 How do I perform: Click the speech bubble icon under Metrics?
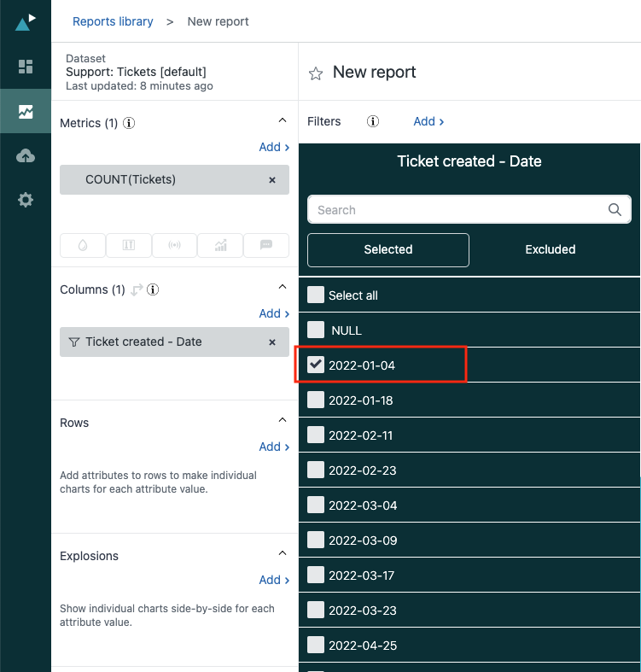point(266,245)
